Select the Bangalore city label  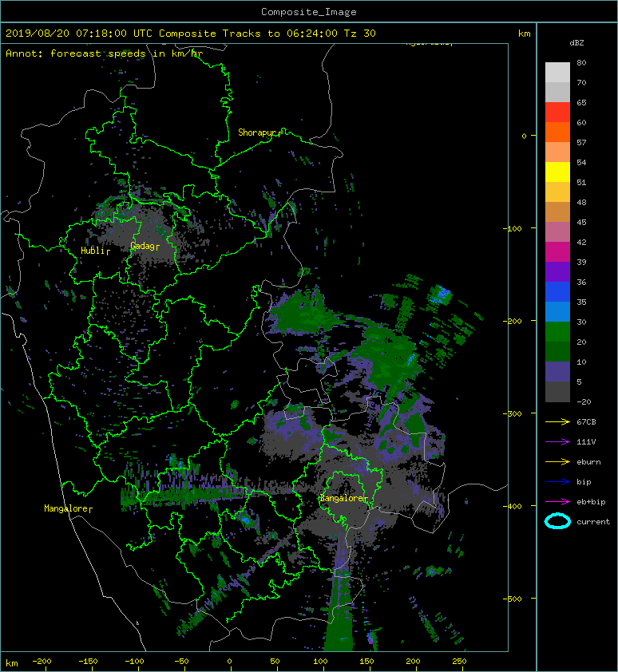pyautogui.click(x=342, y=498)
